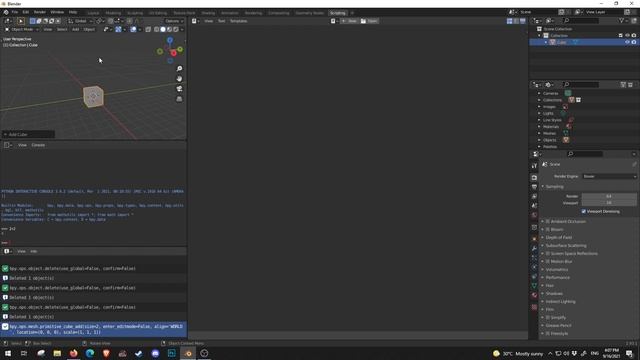The image size is (640, 360).
Task: Open the View Layer properties tab icon
Action: tap(534, 196)
